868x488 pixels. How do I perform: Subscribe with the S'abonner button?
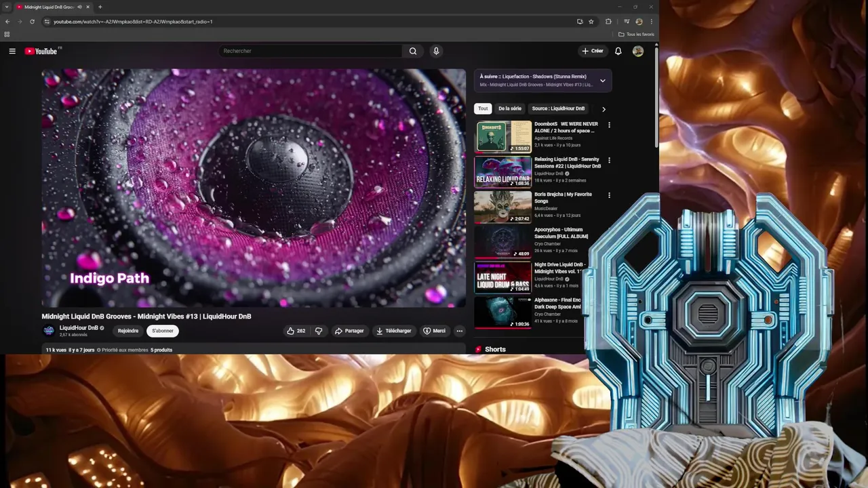[163, 331]
